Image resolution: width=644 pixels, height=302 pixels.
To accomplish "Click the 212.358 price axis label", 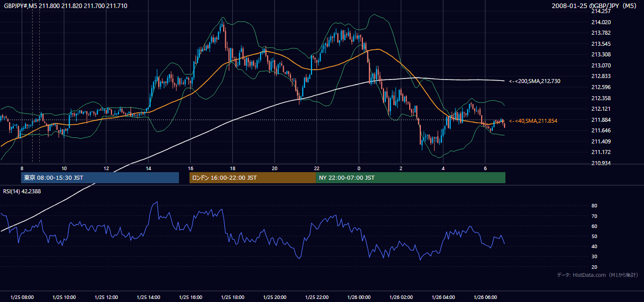I will tap(601, 98).
